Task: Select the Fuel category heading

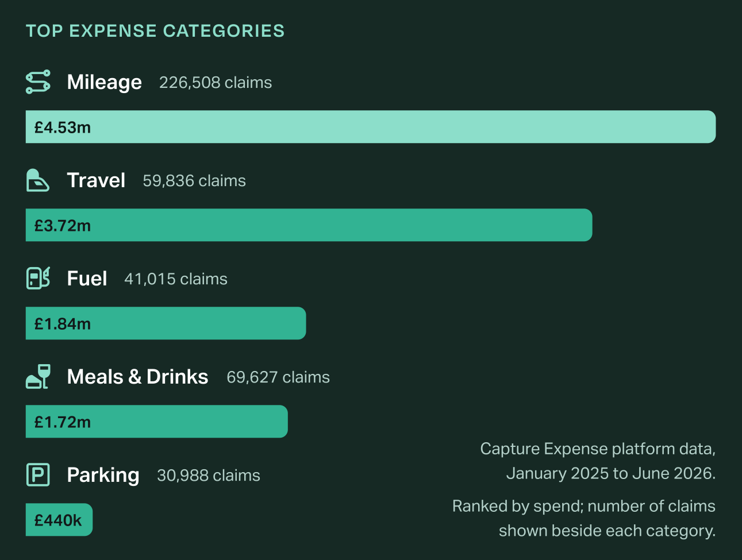Action: tap(87, 279)
